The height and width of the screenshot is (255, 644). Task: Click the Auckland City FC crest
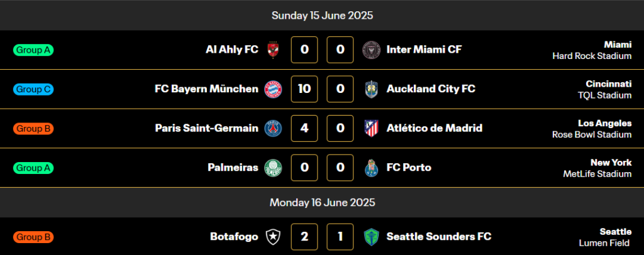point(372,89)
